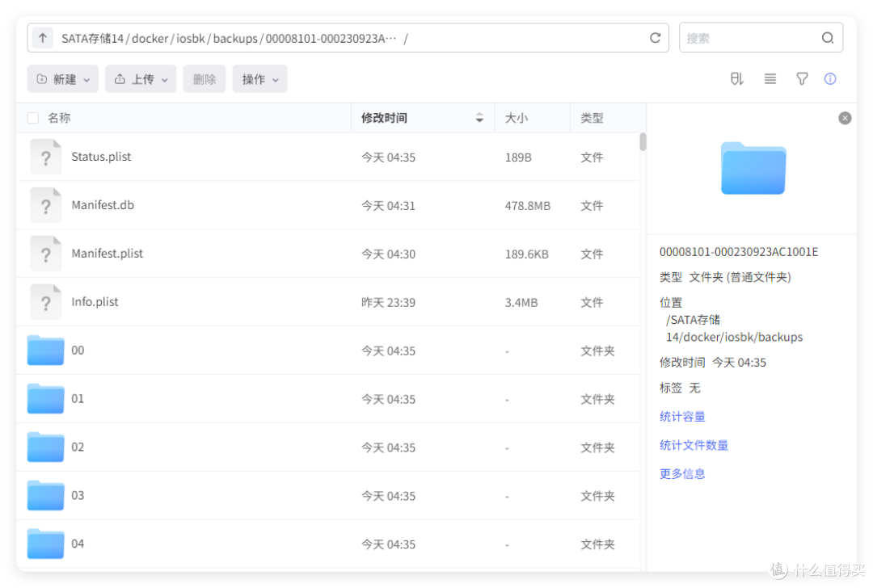Click the folder icon for 02

coord(45,447)
